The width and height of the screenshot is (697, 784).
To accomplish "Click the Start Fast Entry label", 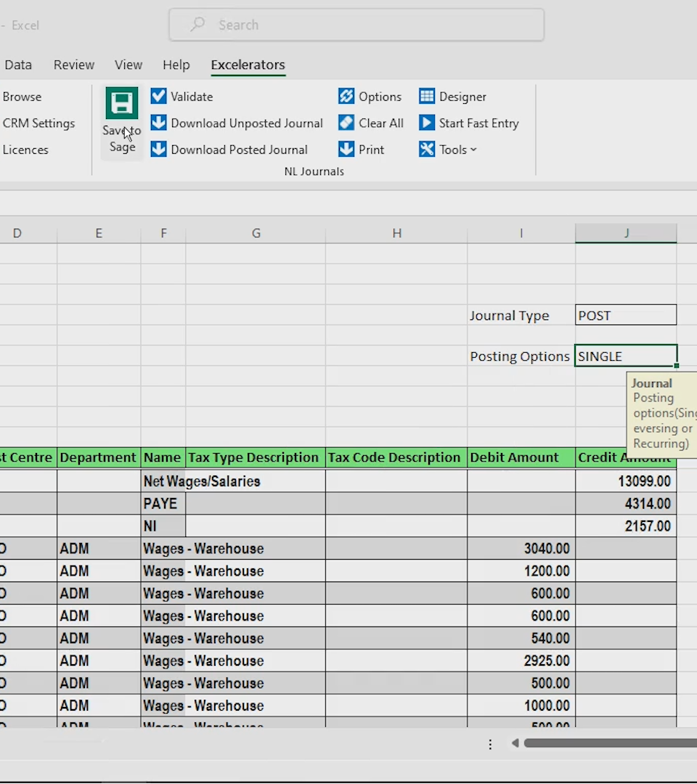I will coord(479,123).
